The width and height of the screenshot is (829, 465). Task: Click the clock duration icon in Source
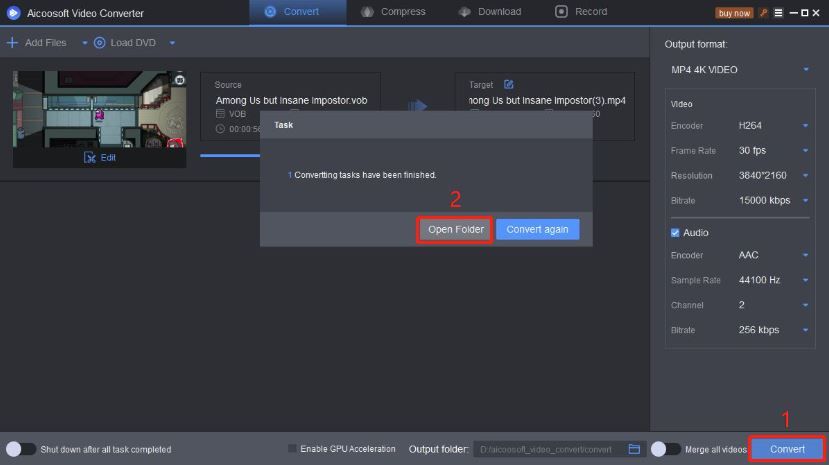pos(220,128)
